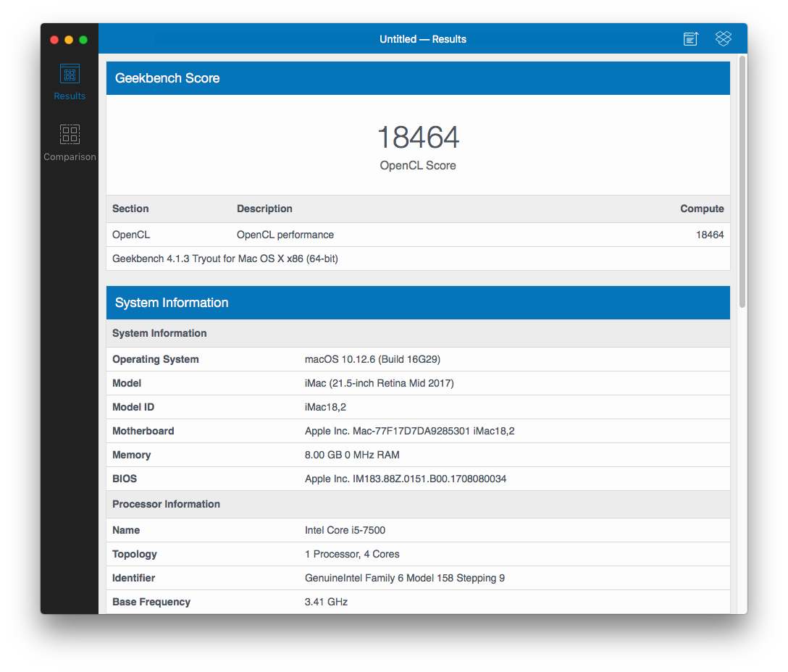Click the System Information blue header
The height and width of the screenshot is (672, 788).
click(x=172, y=303)
